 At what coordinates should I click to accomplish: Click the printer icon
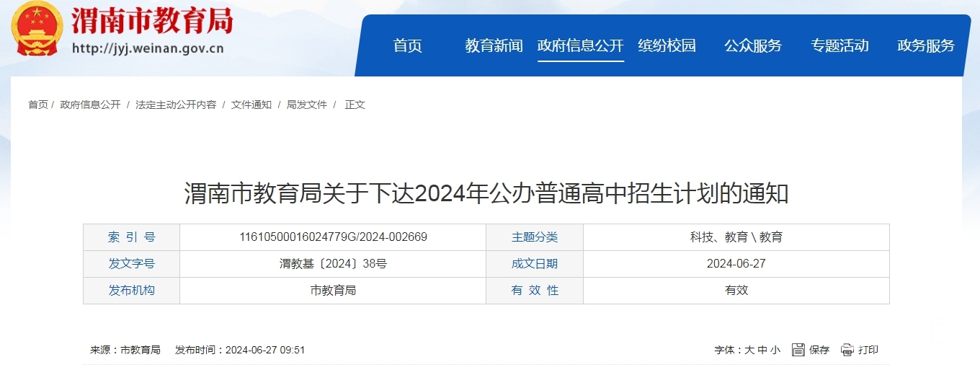click(x=847, y=350)
